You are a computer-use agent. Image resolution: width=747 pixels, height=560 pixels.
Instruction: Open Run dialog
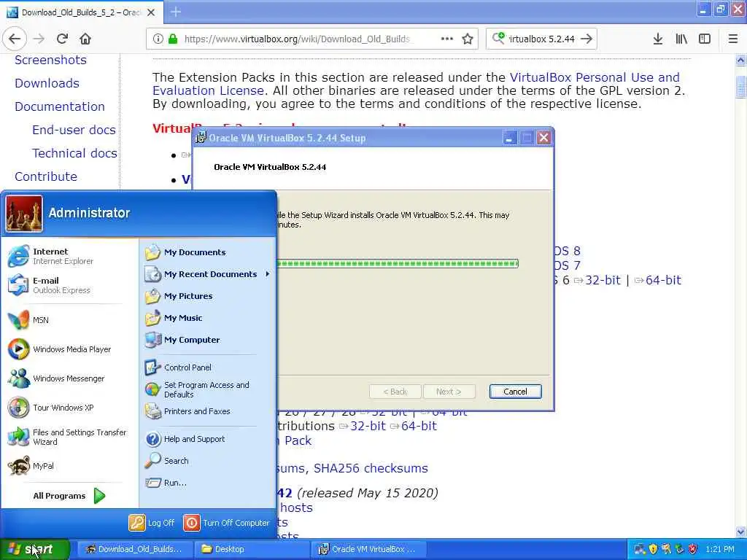pyautogui.click(x=208, y=483)
